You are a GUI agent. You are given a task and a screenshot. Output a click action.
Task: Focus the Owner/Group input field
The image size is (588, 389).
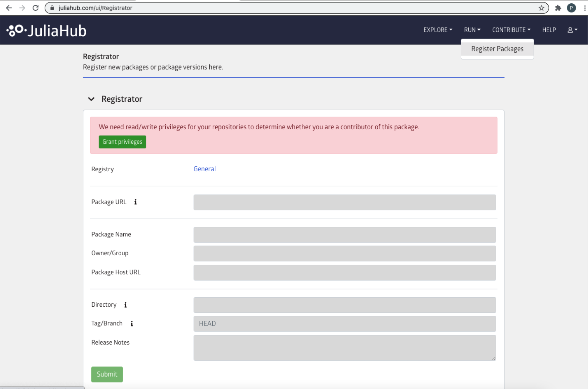(x=345, y=253)
